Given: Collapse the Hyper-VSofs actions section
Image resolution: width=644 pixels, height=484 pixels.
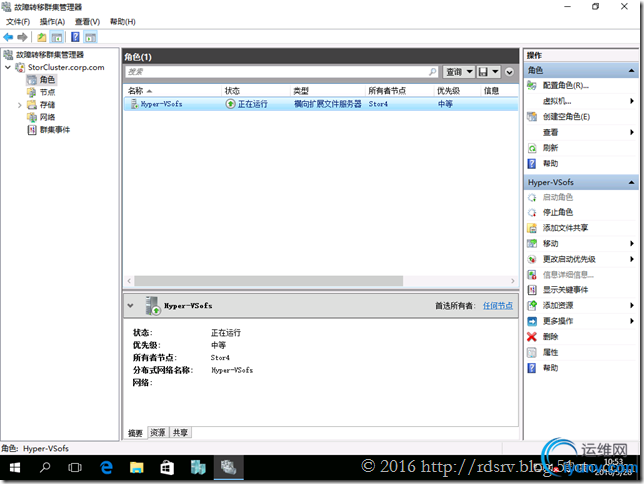Looking at the screenshot, I should pos(631,182).
